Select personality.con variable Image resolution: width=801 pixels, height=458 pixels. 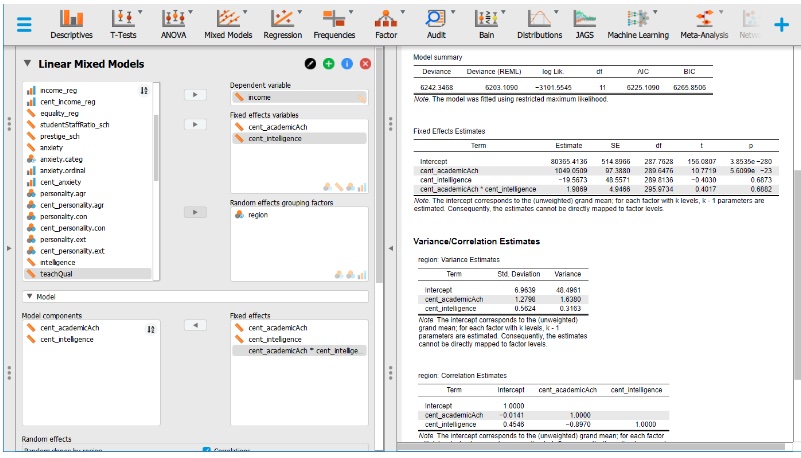coord(88,216)
